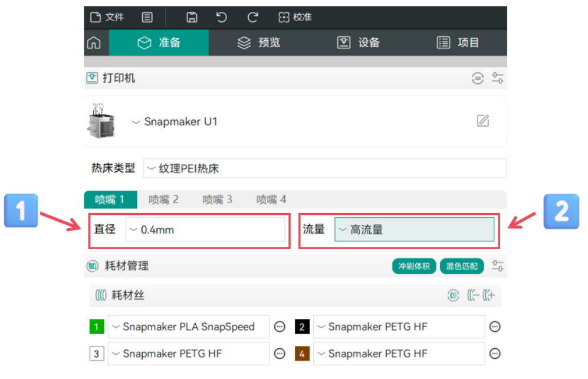Click the Snapmaker U1 printer thumbnail
Screen dimensions: 588x379
tap(101, 121)
